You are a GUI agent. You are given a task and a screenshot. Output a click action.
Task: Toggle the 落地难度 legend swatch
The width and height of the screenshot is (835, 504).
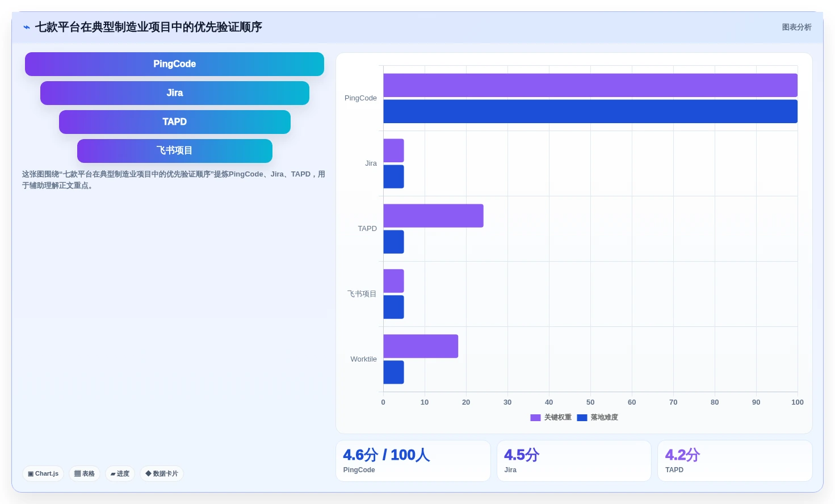pyautogui.click(x=582, y=418)
